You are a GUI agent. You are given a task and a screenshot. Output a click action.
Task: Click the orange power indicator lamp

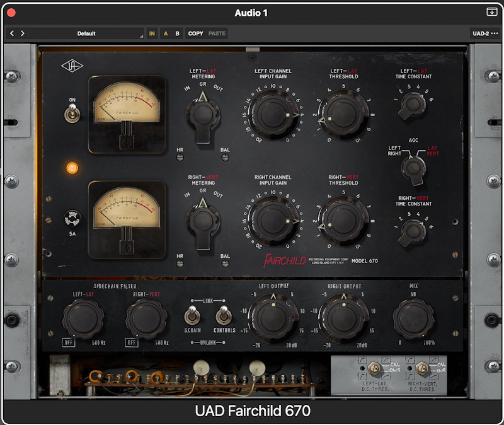72,168
